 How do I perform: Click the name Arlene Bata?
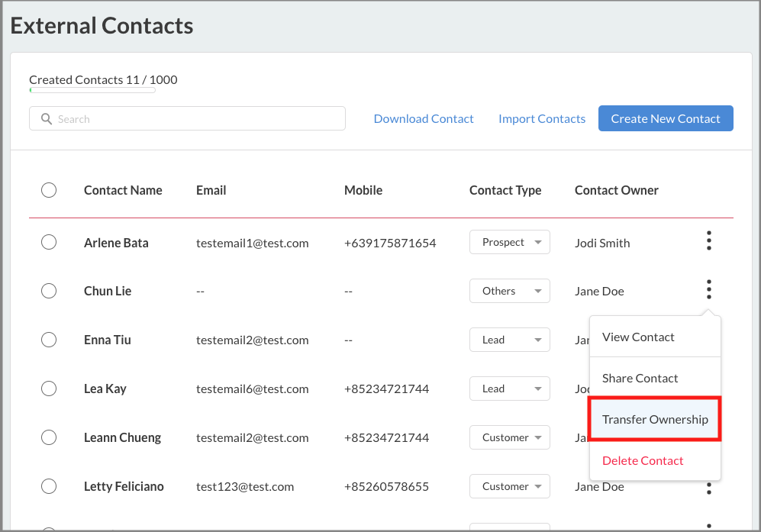[116, 243]
